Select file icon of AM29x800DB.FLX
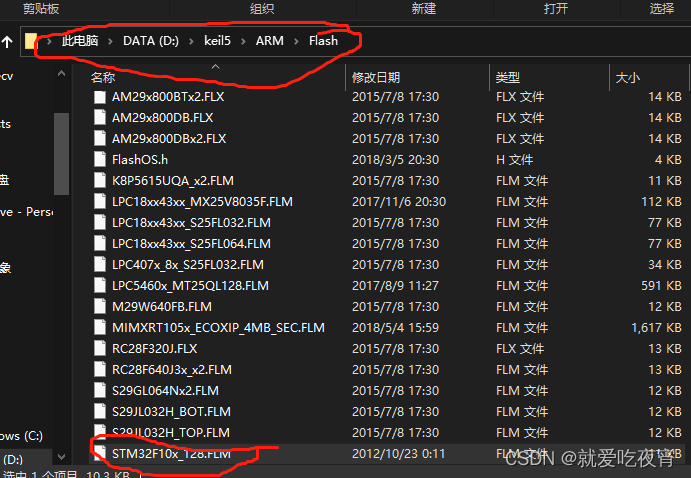This screenshot has width=691, height=478. tap(100, 118)
